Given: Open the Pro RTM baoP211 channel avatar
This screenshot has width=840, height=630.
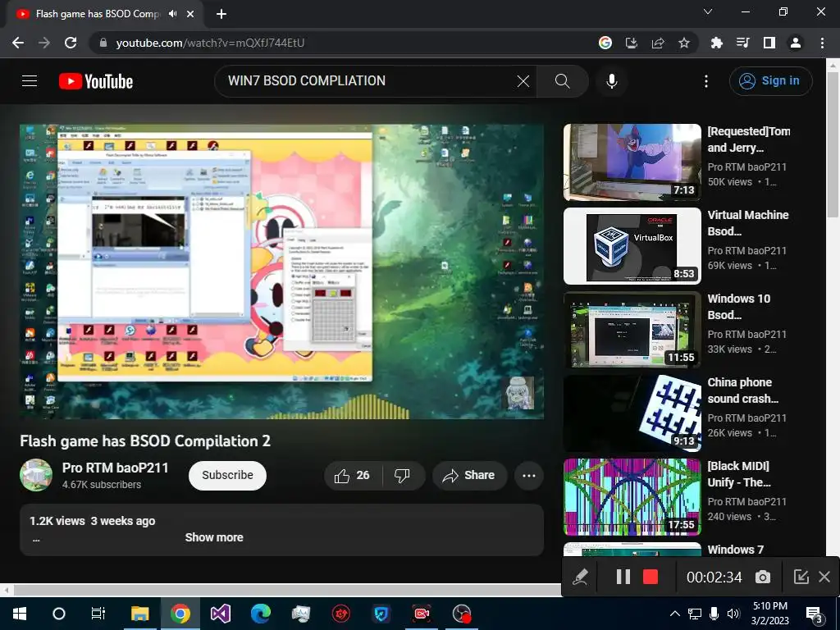Looking at the screenshot, I should [36, 475].
